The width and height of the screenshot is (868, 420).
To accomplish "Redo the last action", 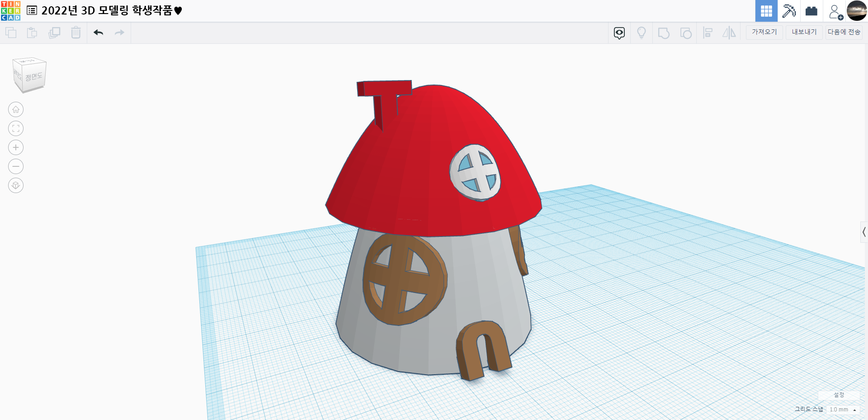I will click(119, 33).
